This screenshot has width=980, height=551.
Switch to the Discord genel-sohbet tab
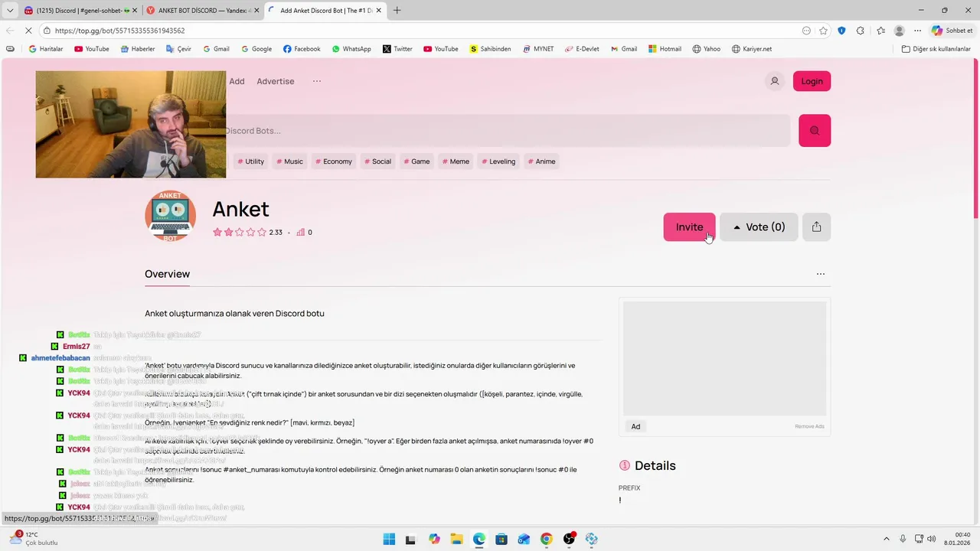coord(79,11)
